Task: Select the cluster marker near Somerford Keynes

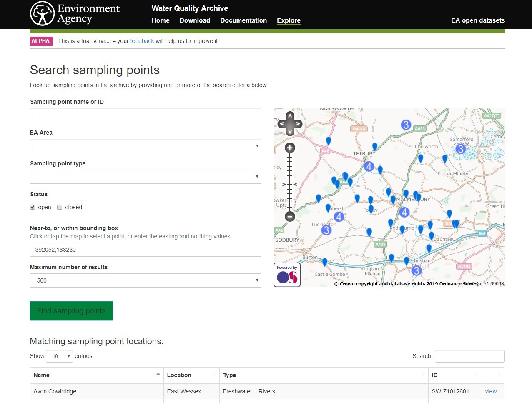Action: (460, 149)
